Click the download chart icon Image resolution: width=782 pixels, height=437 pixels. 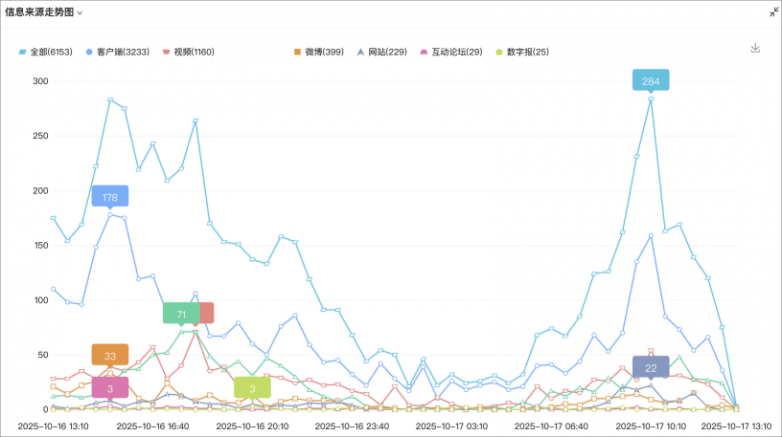(755, 48)
